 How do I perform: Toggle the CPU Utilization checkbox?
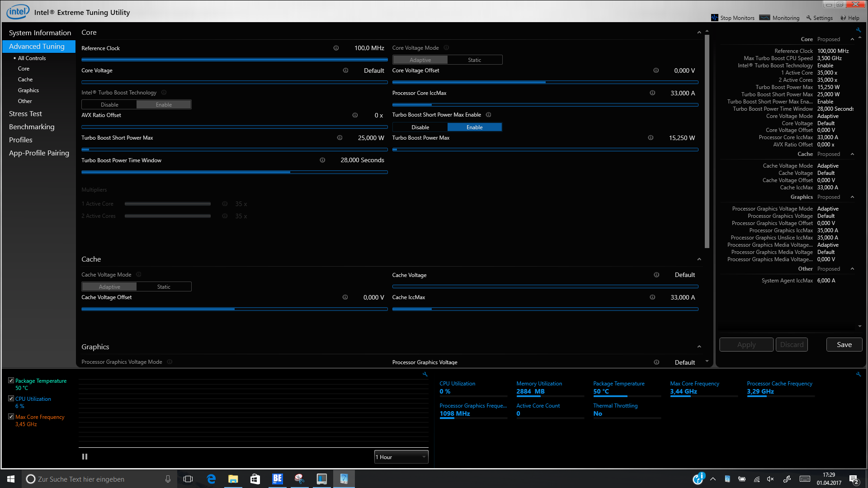(x=11, y=399)
